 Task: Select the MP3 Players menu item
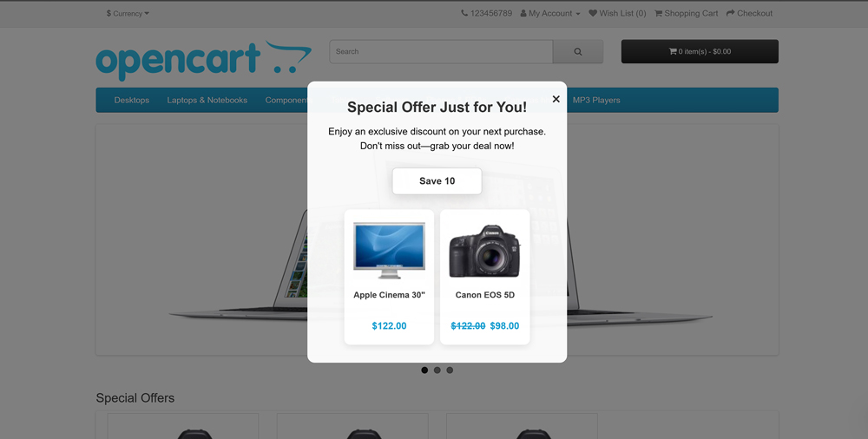point(596,100)
